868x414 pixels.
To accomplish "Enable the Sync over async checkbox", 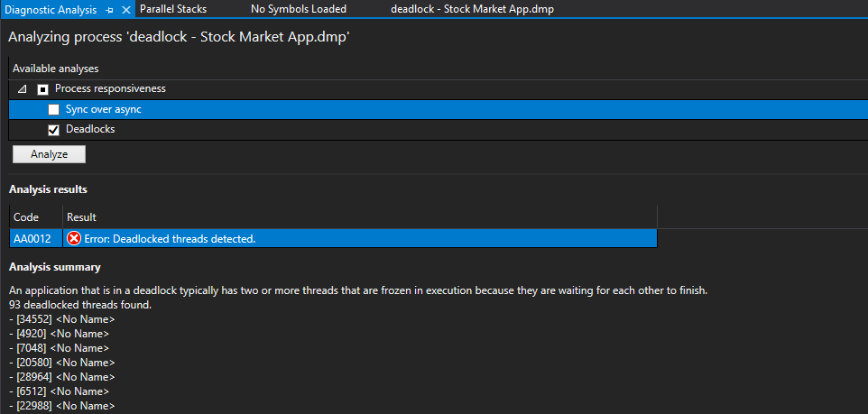I will point(54,110).
